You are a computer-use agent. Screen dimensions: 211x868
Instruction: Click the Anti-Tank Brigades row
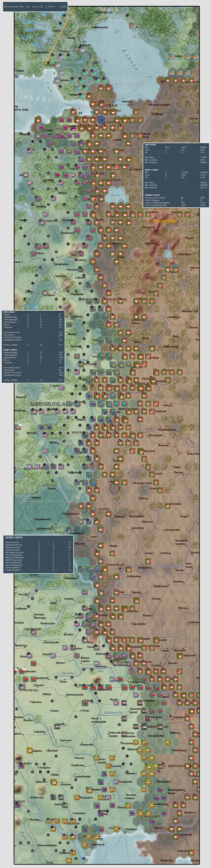38,555
